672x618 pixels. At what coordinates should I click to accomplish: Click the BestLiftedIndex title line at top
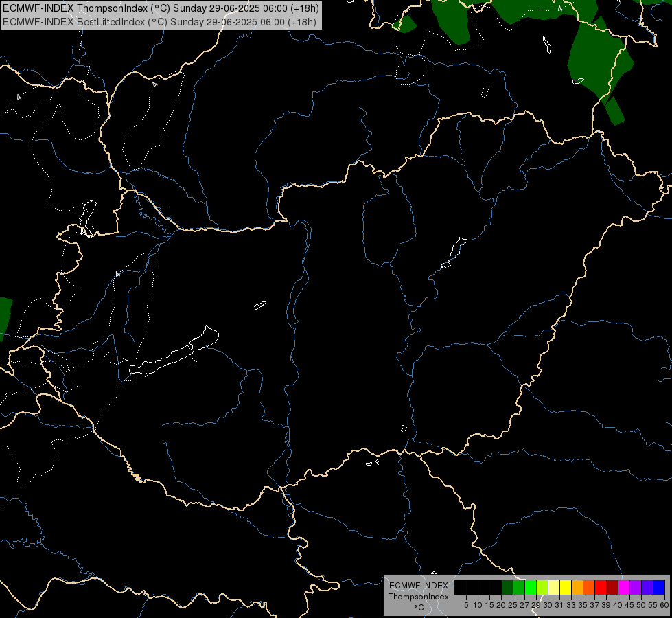(x=159, y=22)
